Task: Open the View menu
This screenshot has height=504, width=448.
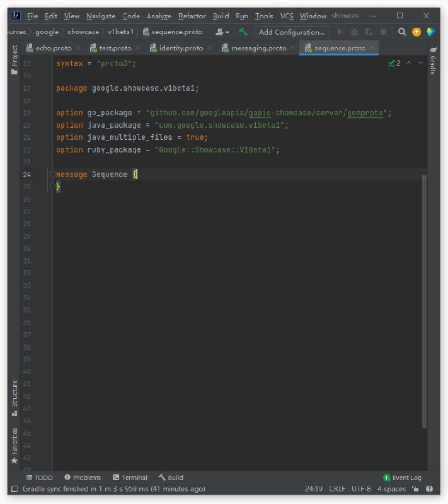Action: (72, 16)
